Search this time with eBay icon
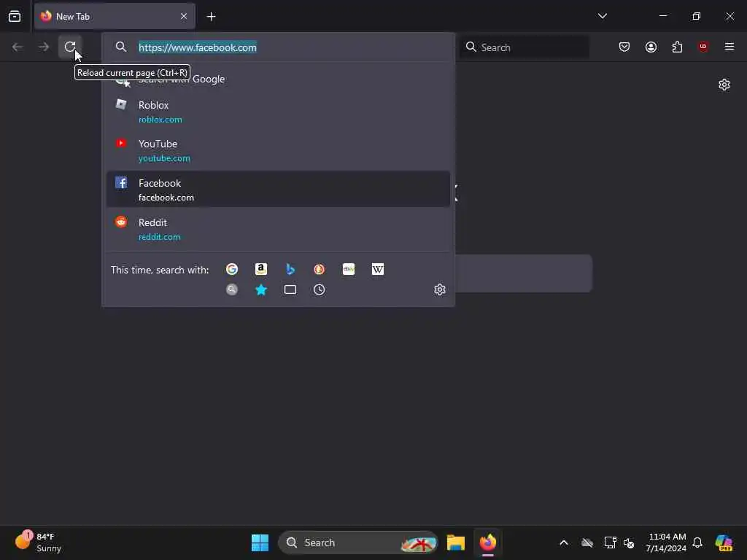 coord(349,270)
